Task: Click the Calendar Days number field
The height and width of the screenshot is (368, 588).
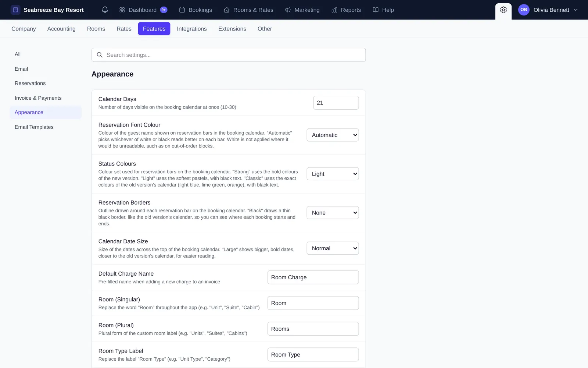Action: pyautogui.click(x=336, y=103)
